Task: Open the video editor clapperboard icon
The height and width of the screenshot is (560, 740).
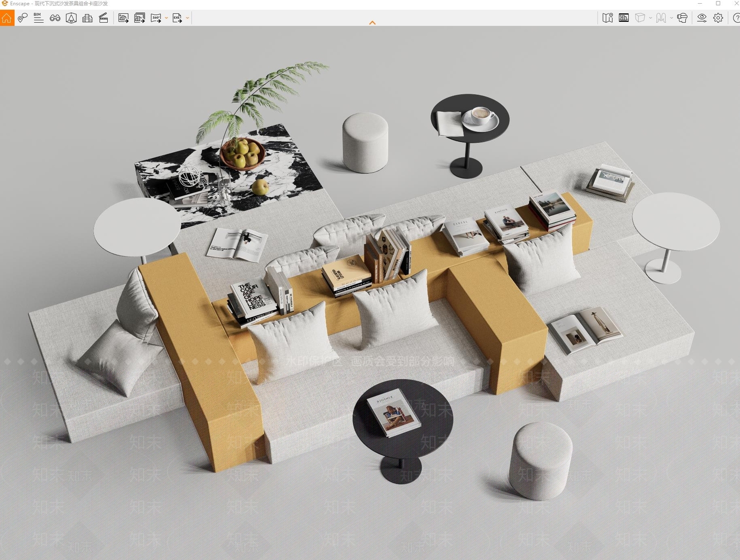Action: [x=104, y=18]
